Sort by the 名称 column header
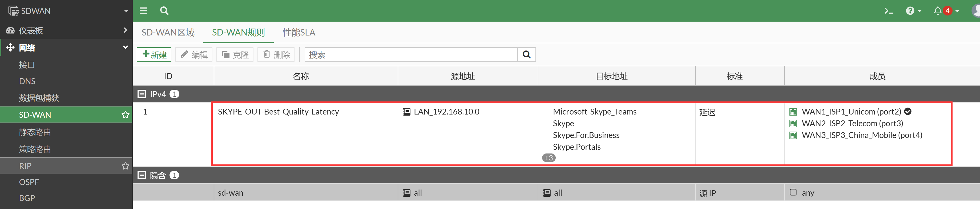The height and width of the screenshot is (209, 980). click(306, 76)
